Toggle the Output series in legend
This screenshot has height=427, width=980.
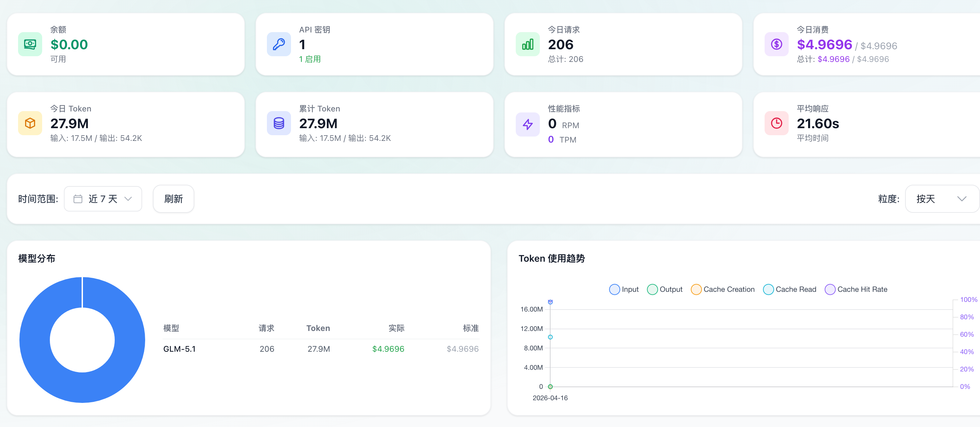click(665, 289)
